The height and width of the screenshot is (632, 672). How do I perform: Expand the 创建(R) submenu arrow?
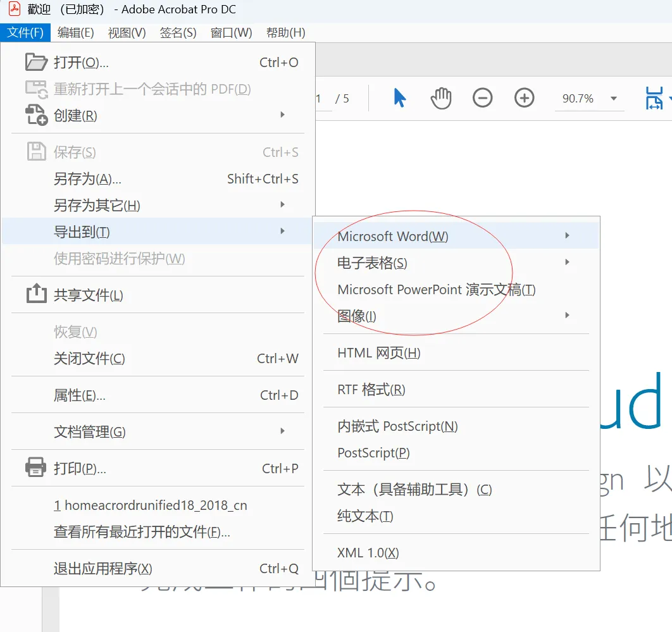click(x=282, y=115)
